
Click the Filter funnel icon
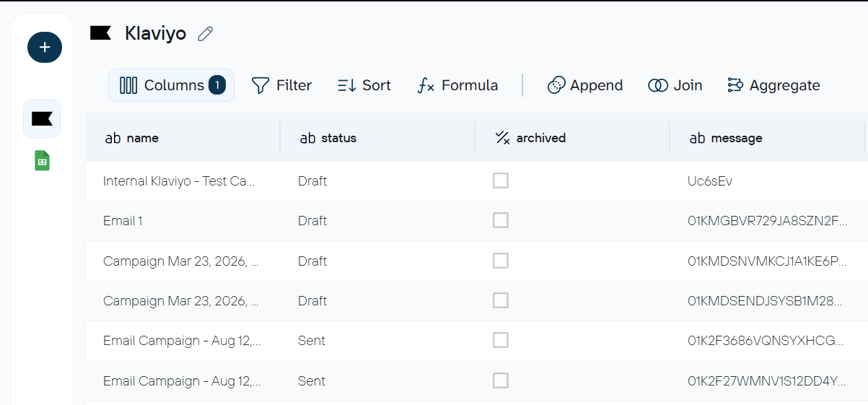pyautogui.click(x=260, y=85)
